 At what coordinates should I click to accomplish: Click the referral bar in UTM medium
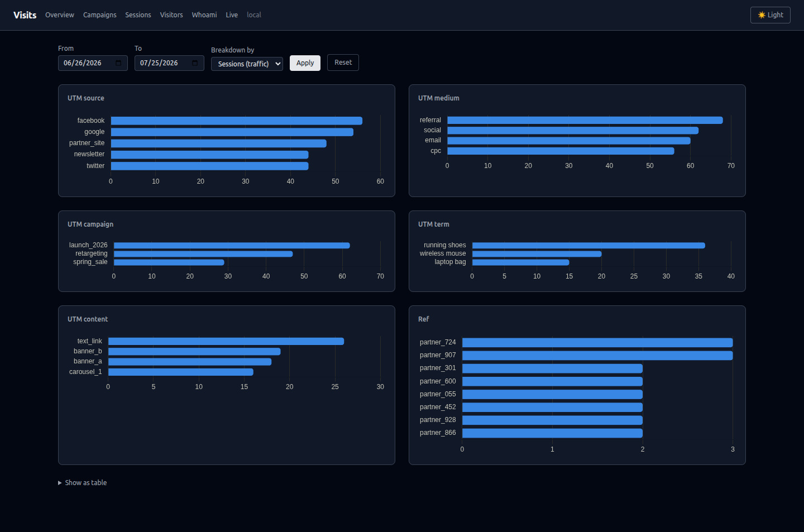pyautogui.click(x=585, y=120)
